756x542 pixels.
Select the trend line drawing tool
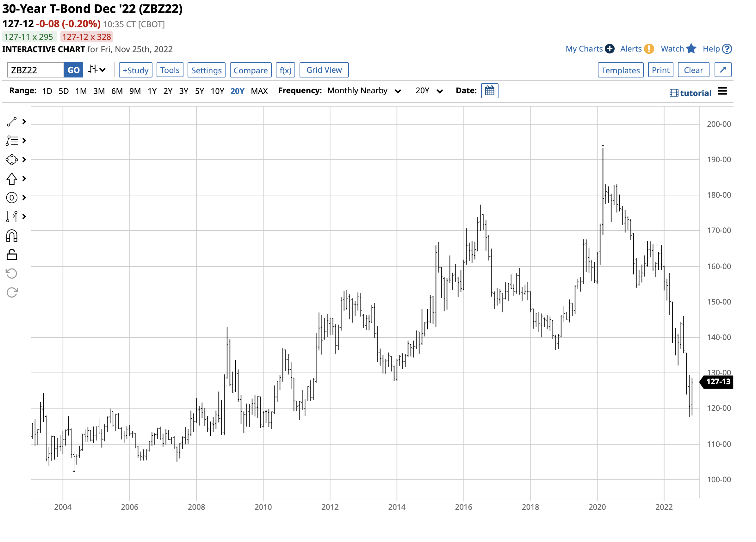[12, 122]
